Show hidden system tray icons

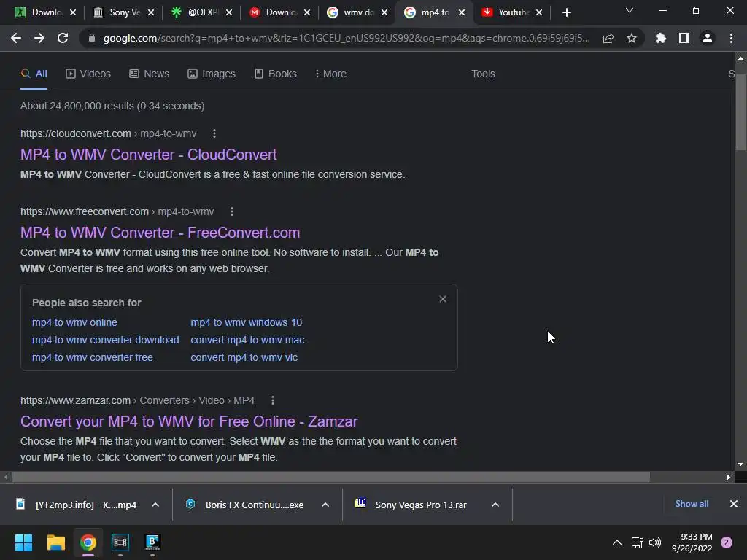click(x=617, y=542)
